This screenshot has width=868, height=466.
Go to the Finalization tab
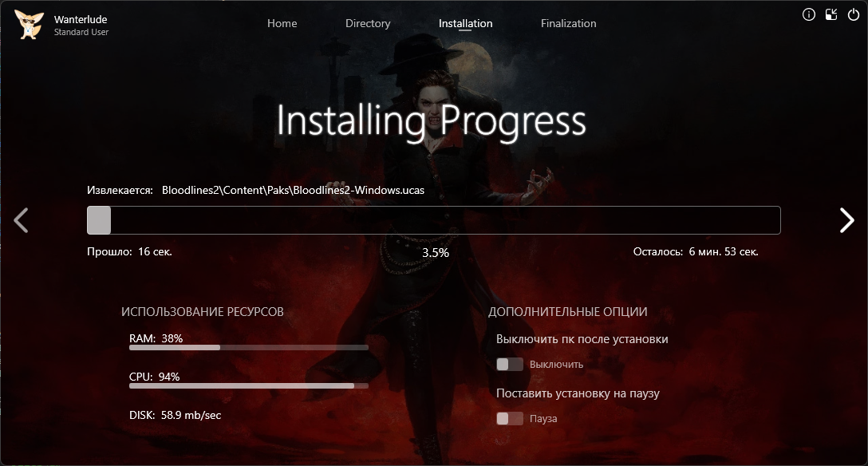tap(568, 24)
